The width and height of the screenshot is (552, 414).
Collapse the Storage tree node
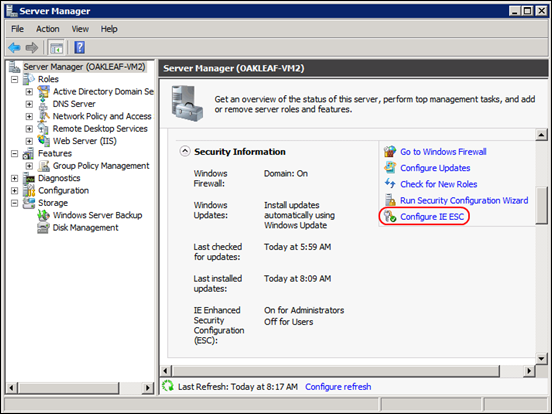click(x=14, y=203)
